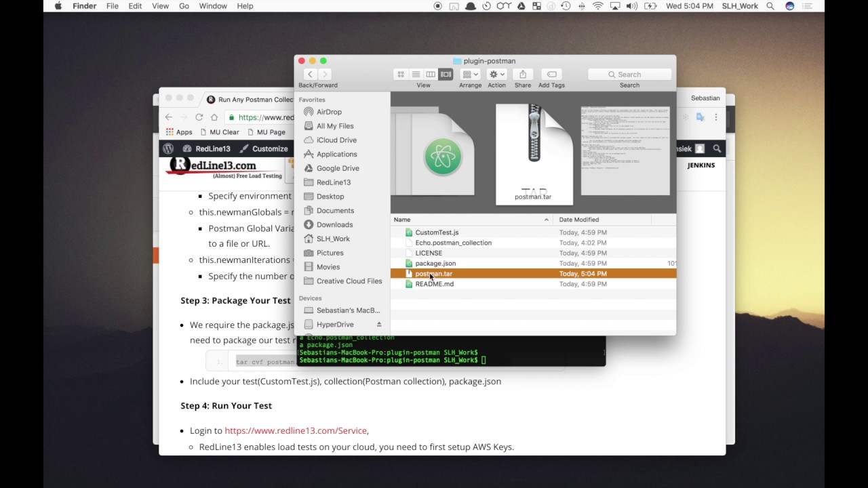Viewport: 868px width, 488px height.
Task: Open the Action gear menu
Action: click(x=496, y=75)
